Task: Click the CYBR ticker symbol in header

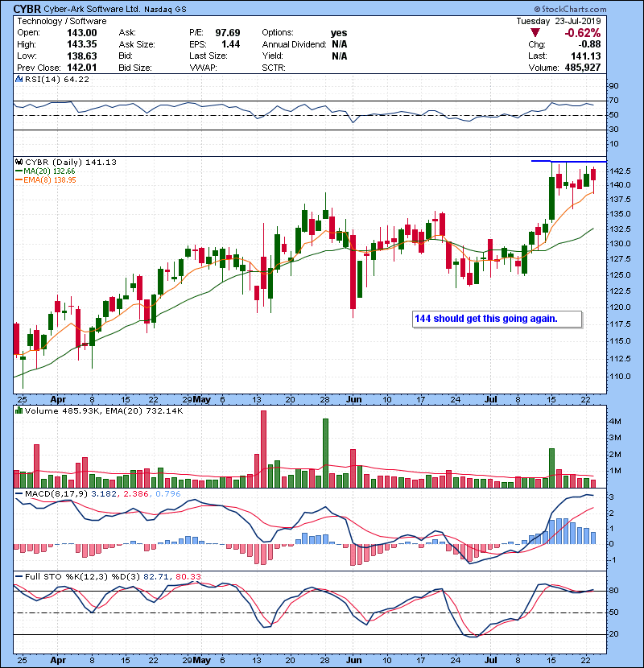Action: click(x=27, y=9)
